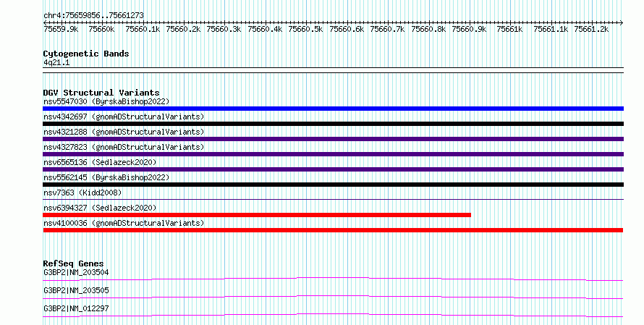Click the purple nsv4327823 variant bar
Screen dimensions: 644x325
pyautogui.click(x=333, y=154)
